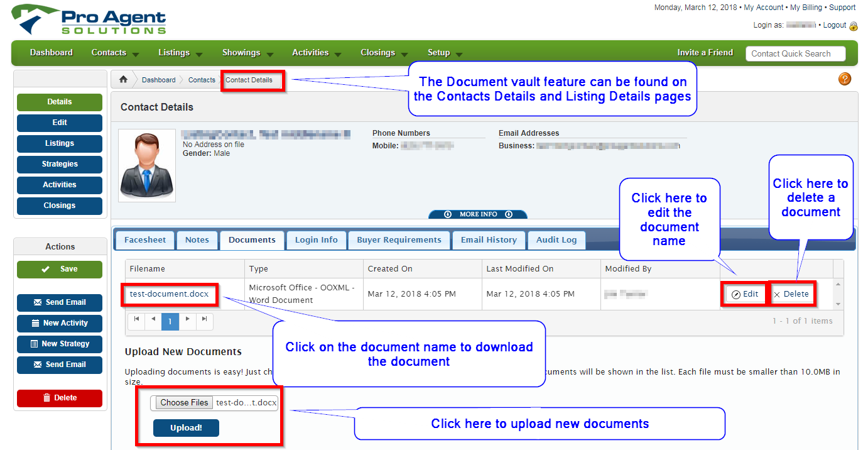
Task: Open Listings from the sidebar
Action: [x=60, y=143]
